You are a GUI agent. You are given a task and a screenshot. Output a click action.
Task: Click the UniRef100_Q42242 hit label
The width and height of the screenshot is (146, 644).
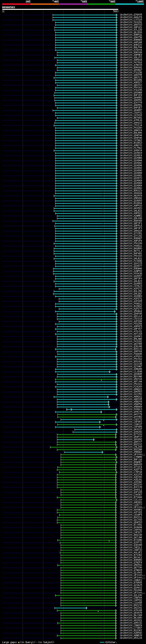click(131, 608)
